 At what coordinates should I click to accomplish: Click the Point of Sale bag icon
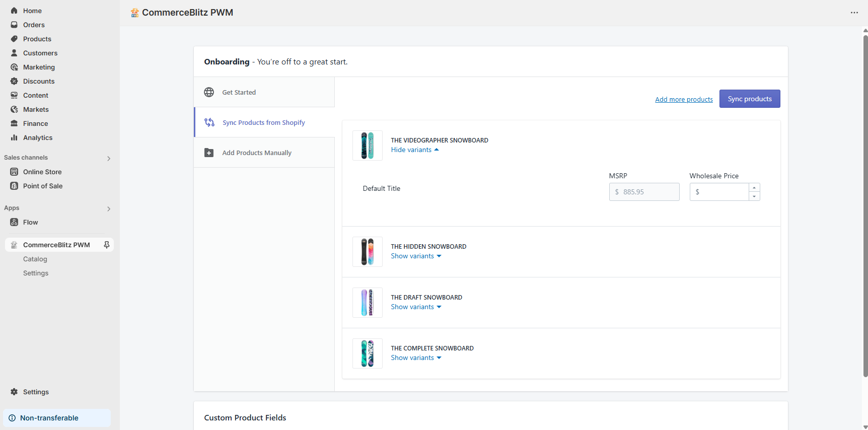point(14,186)
